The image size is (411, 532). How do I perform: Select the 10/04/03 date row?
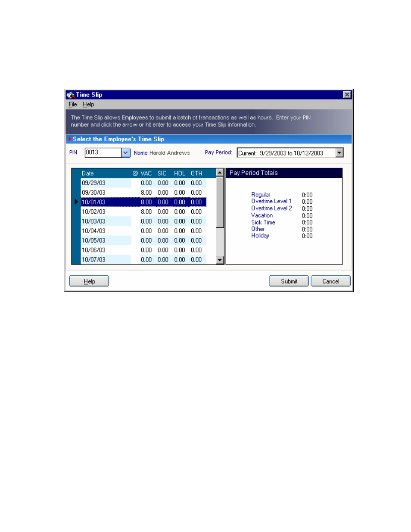[x=143, y=231]
